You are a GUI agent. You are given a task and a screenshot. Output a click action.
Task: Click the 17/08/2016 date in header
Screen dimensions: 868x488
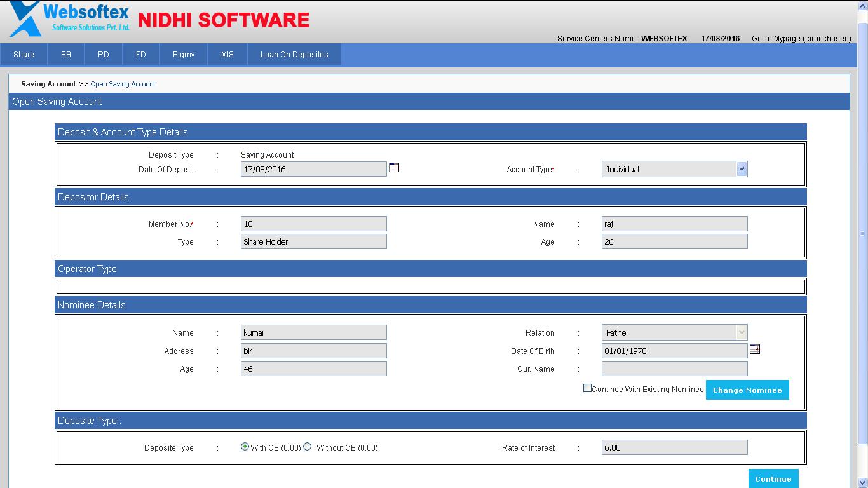(x=720, y=38)
